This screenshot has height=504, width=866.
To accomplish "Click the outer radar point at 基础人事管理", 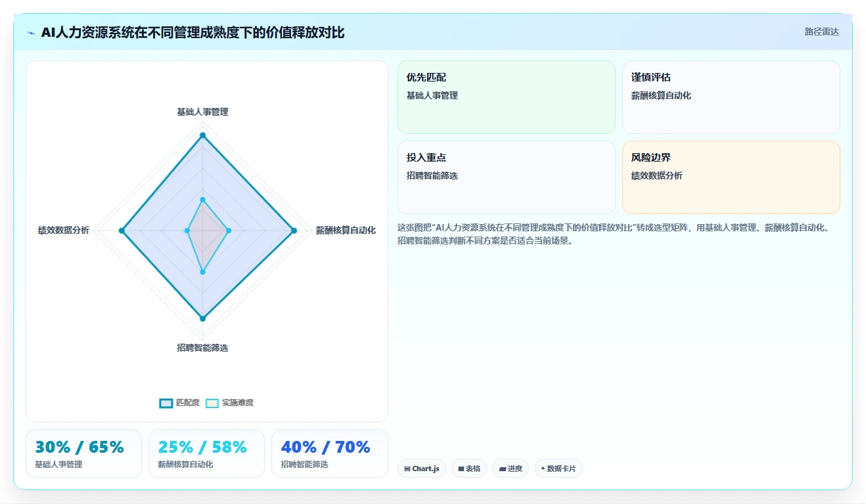I will [x=202, y=135].
